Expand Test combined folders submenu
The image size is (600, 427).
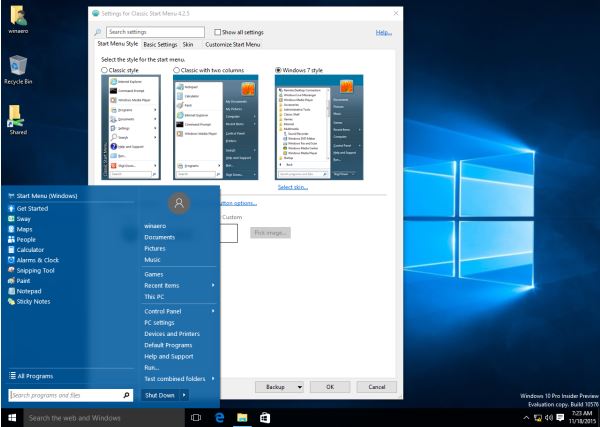213,378
